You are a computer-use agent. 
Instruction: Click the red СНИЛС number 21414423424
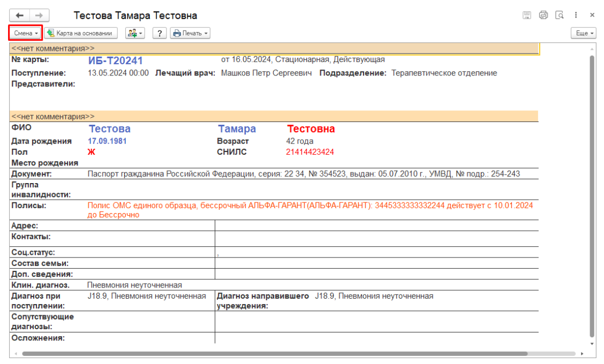point(309,152)
